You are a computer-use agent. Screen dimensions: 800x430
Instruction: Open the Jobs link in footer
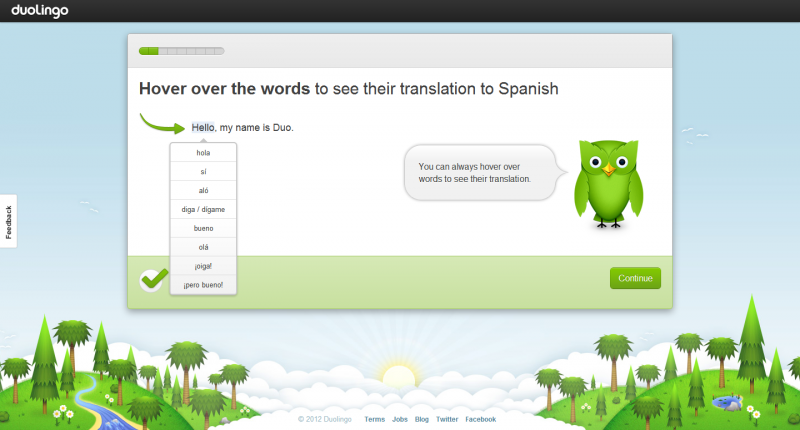click(399, 419)
